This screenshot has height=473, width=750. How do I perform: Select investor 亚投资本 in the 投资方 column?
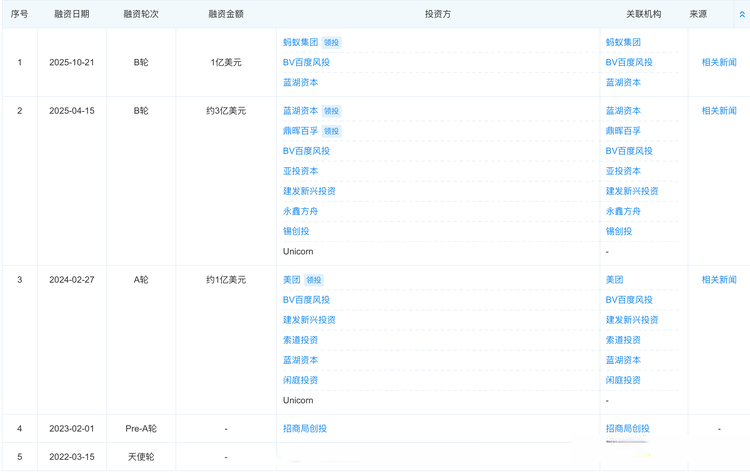pyautogui.click(x=300, y=171)
